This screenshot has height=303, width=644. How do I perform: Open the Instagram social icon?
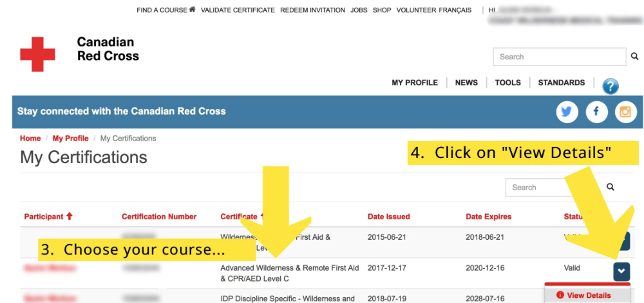coord(625,112)
